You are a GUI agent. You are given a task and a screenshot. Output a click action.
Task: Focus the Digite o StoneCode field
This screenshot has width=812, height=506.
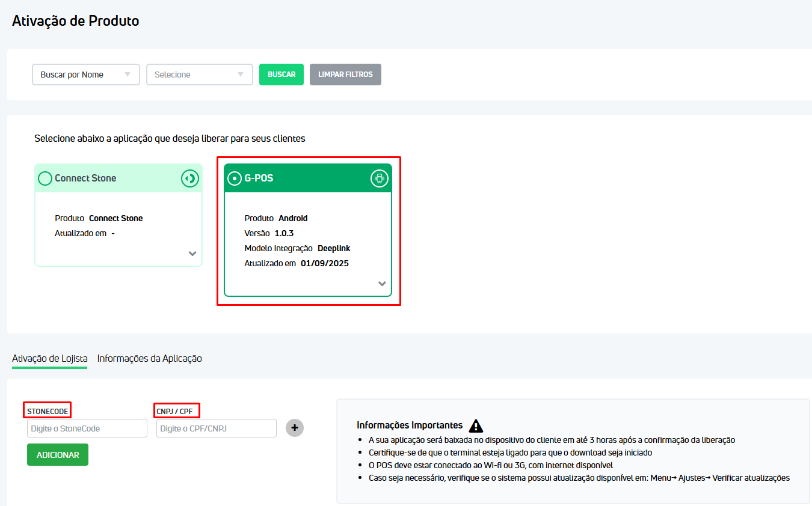click(x=87, y=428)
